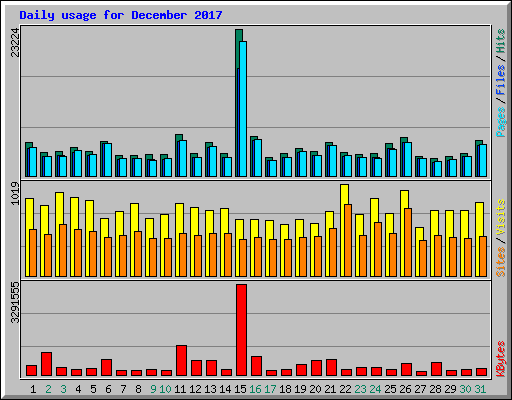This screenshot has height=400, width=512.
Task: Click day 7 on the x-axis
Action: pyautogui.click(x=123, y=389)
